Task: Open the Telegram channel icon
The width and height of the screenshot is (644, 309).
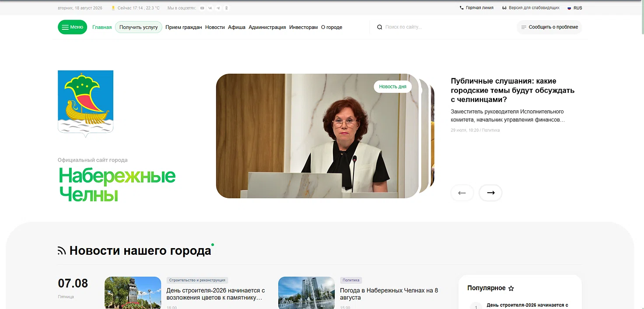Action: pos(218,8)
